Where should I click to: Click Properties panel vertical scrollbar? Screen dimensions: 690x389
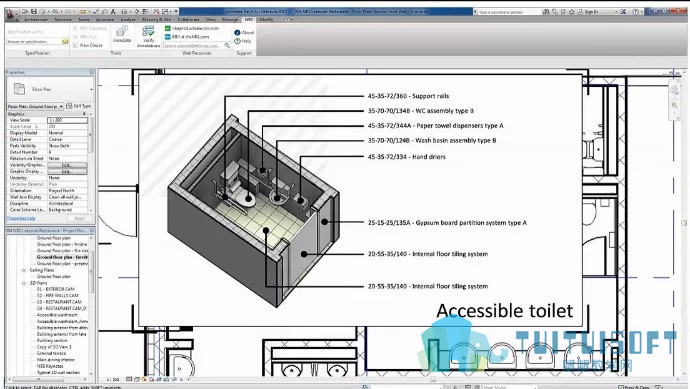pyautogui.click(x=91, y=136)
